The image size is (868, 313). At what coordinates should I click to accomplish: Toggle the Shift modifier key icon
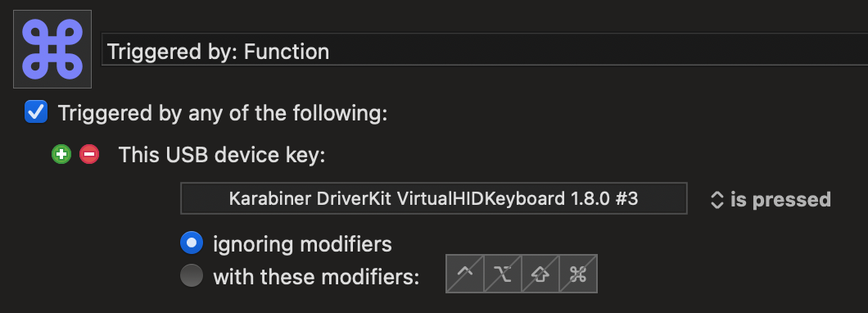[x=540, y=274]
